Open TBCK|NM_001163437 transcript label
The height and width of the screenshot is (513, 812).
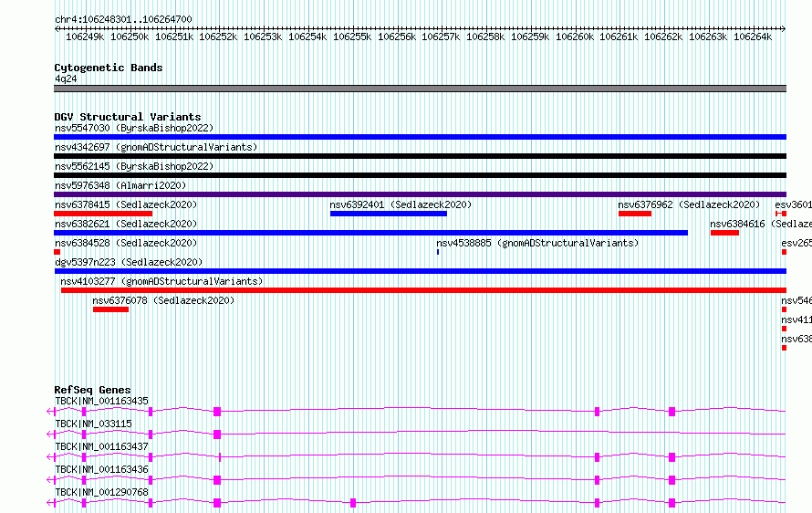[x=101, y=446]
